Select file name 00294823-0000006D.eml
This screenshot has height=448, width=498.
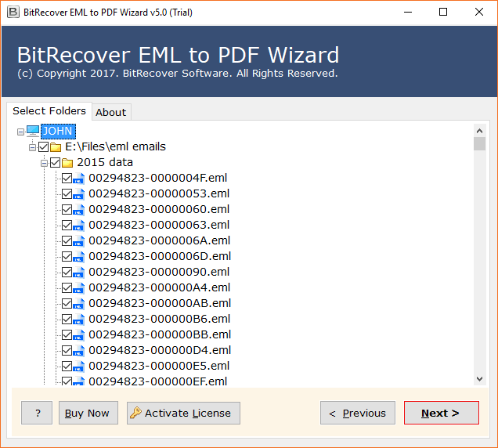tap(160, 256)
